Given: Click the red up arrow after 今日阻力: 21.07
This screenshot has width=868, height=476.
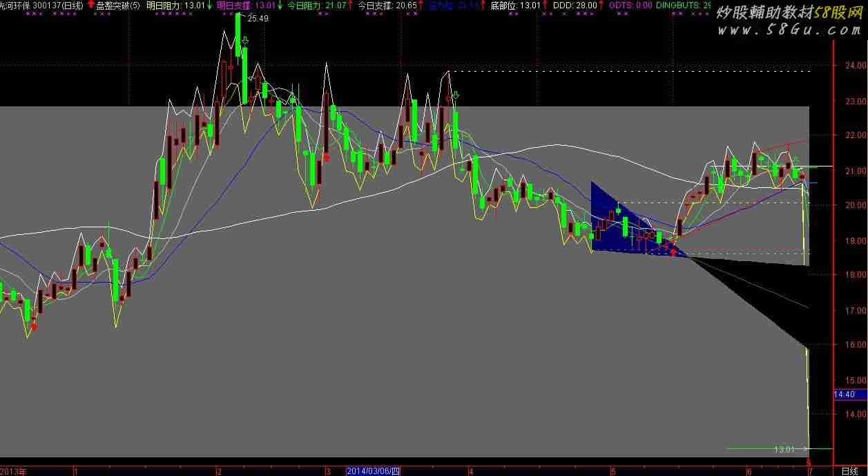Looking at the screenshot, I should click(349, 6).
